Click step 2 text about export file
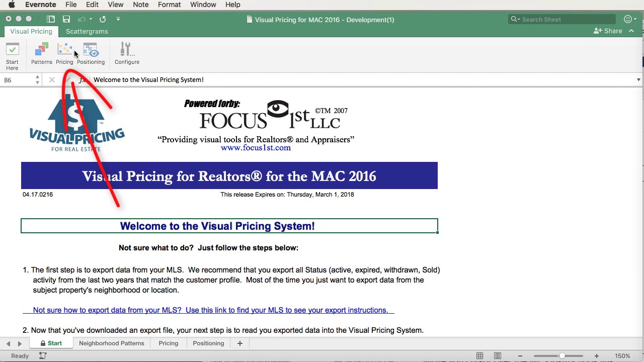Image resolution: width=644 pixels, height=362 pixels. pyautogui.click(x=223, y=330)
